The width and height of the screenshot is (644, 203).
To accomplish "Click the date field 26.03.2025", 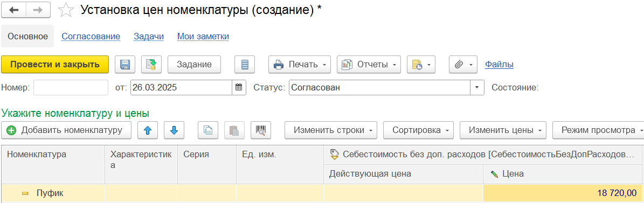I will coord(182,87).
